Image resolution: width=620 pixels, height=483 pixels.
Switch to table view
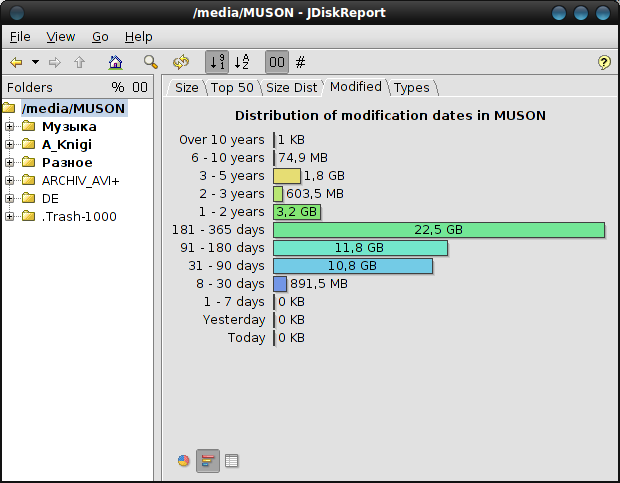tap(232, 460)
